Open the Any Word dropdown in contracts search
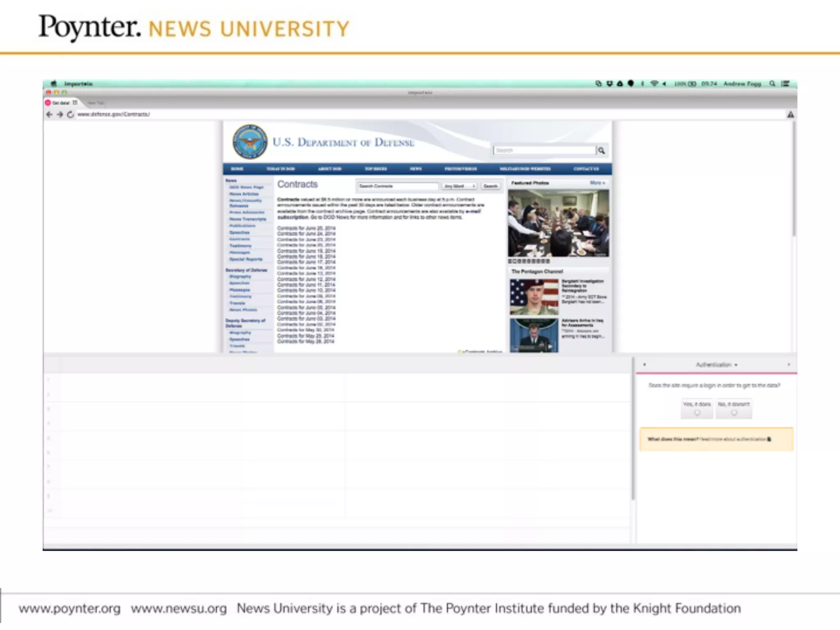840x630 pixels. pos(459,186)
